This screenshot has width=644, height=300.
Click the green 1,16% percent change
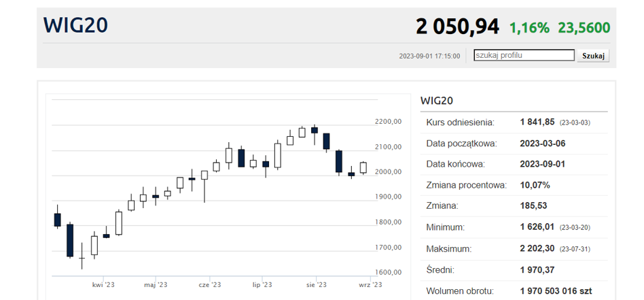pos(529,28)
